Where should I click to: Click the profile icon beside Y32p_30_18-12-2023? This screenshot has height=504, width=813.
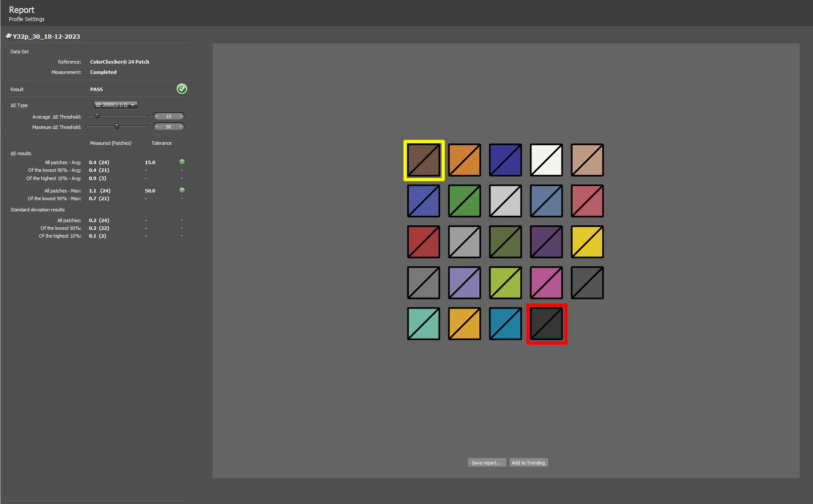8,36
